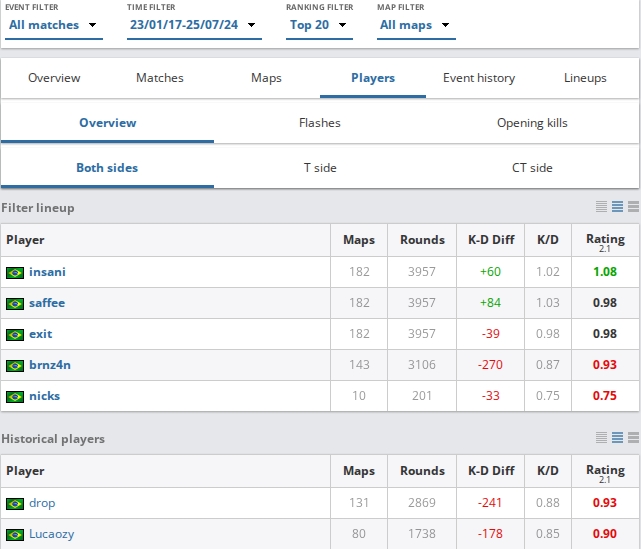This screenshot has height=549, width=641.
Task: Click insani's rating value 1.08
Action: pyautogui.click(x=605, y=272)
